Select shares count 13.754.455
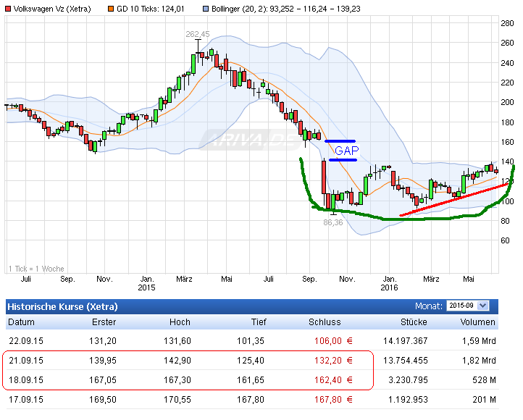Screen dimensions: 523x420 pyautogui.click(x=405, y=361)
